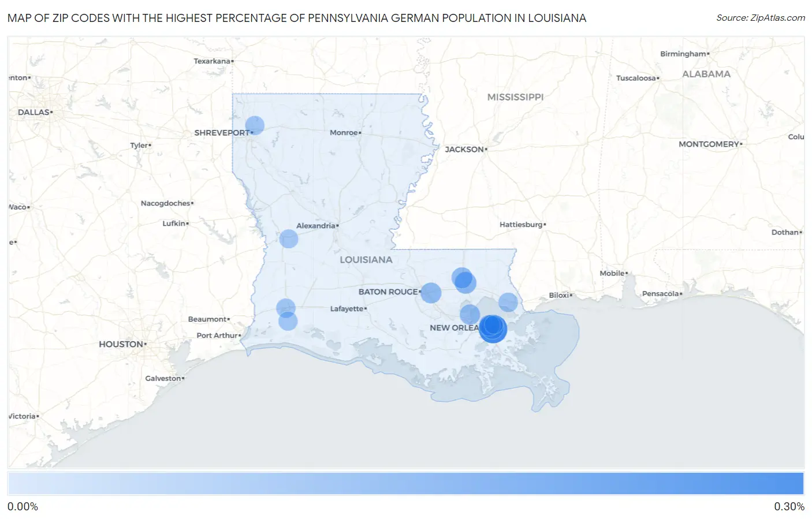Click the Dothan city label
Image resolution: width=812 pixels, height=519 pixels.
(785, 232)
